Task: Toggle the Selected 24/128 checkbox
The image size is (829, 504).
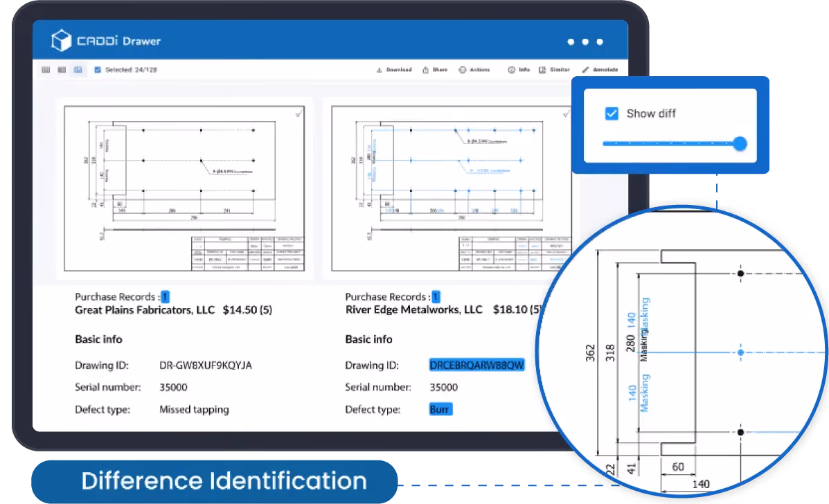Action: (x=97, y=70)
